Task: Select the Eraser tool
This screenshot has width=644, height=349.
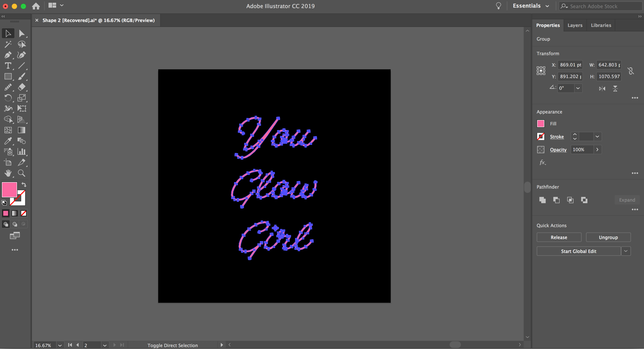Action: tap(22, 87)
